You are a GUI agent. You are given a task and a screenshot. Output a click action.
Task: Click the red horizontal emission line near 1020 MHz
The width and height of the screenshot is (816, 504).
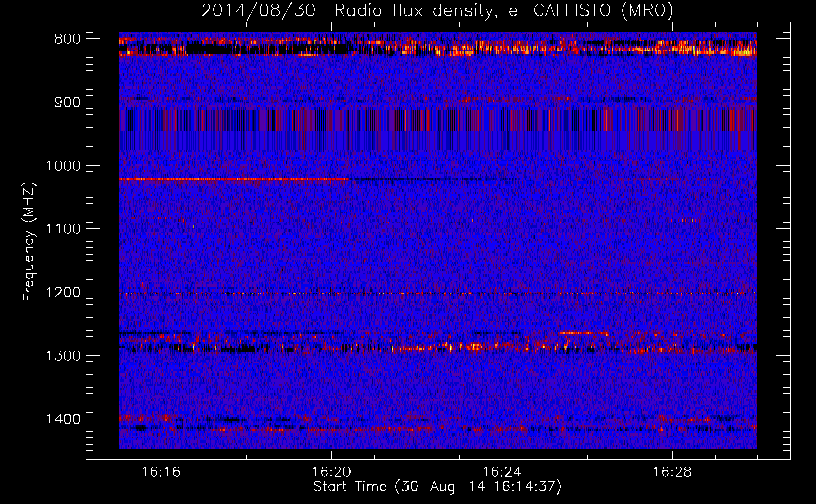(x=234, y=179)
